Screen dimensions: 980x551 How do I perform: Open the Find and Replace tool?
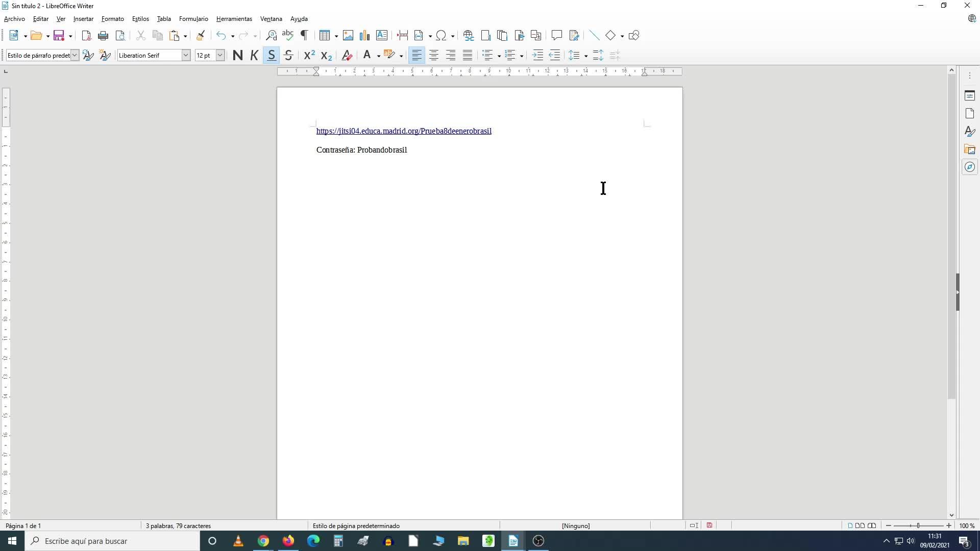click(x=271, y=36)
